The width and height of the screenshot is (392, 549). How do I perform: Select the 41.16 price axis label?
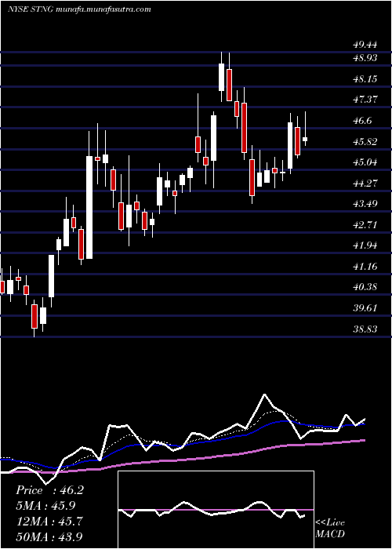[365, 267]
